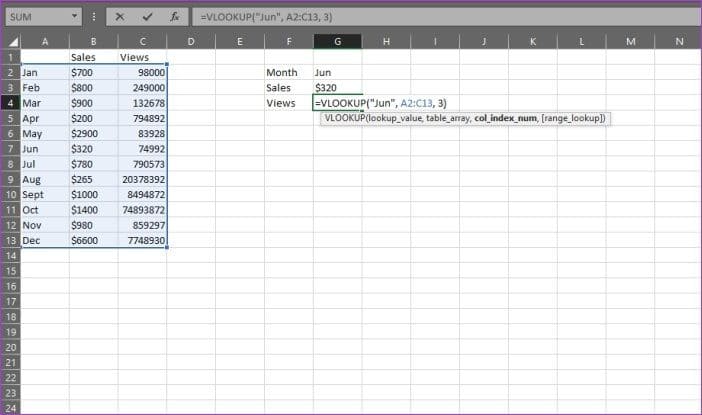Click the $700 sales cell
The image size is (702, 415).
94,73
